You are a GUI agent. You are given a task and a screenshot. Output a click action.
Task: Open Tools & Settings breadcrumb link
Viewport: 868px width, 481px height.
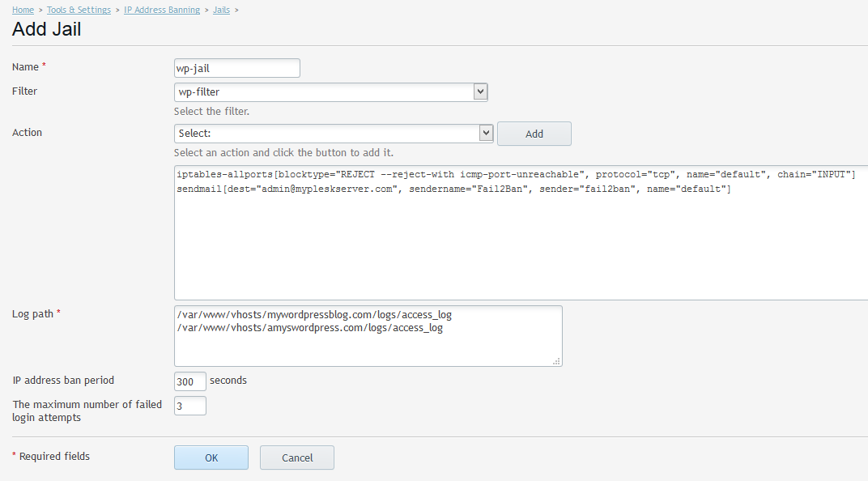click(x=79, y=10)
